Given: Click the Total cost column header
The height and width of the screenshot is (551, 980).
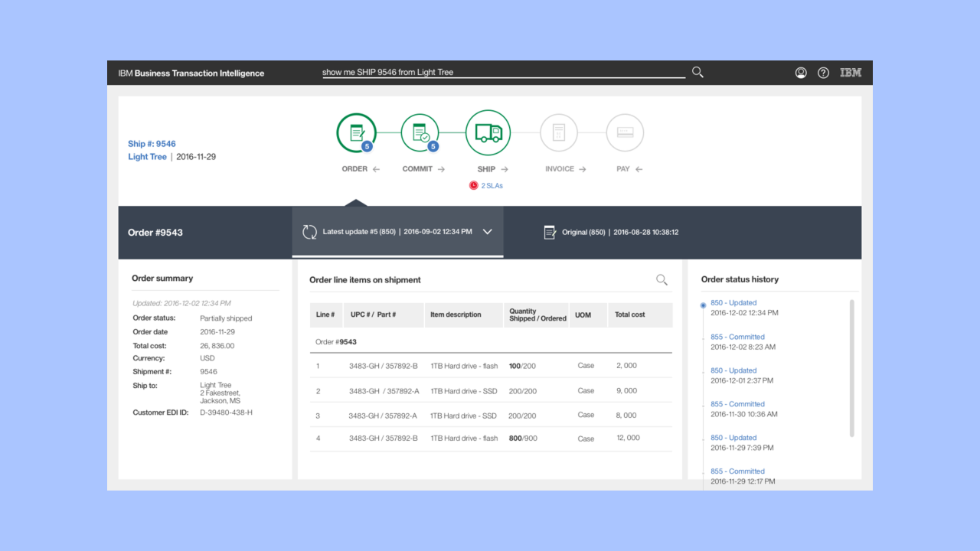Looking at the screenshot, I should (x=640, y=315).
